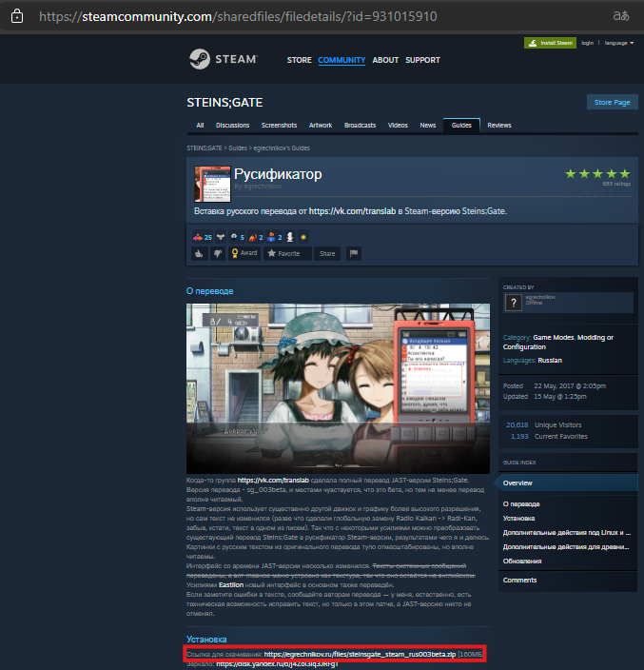Click the Store Page button

pos(612,102)
